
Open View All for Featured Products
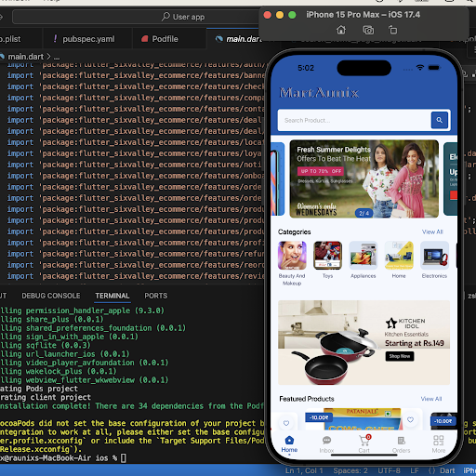(431, 399)
